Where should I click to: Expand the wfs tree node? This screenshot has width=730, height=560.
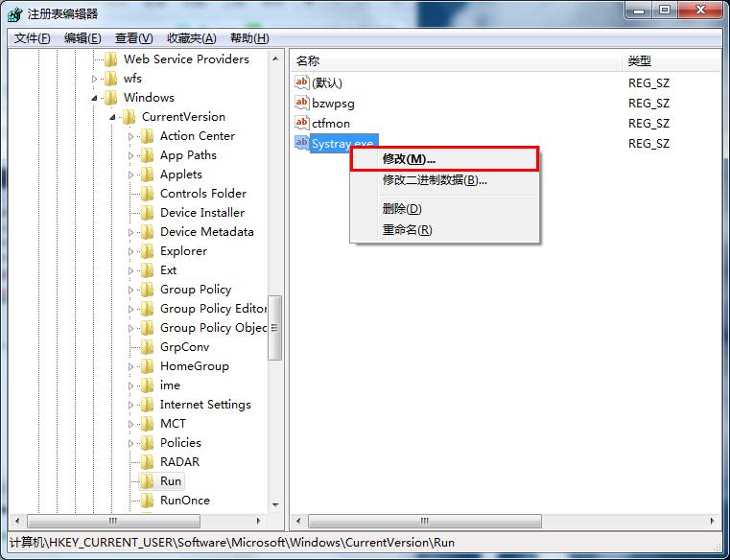95,80
